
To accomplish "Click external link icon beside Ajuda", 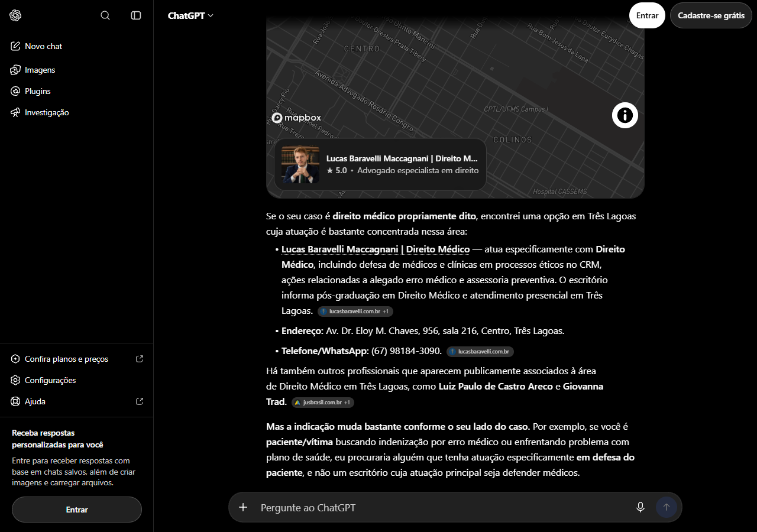I will tap(140, 401).
